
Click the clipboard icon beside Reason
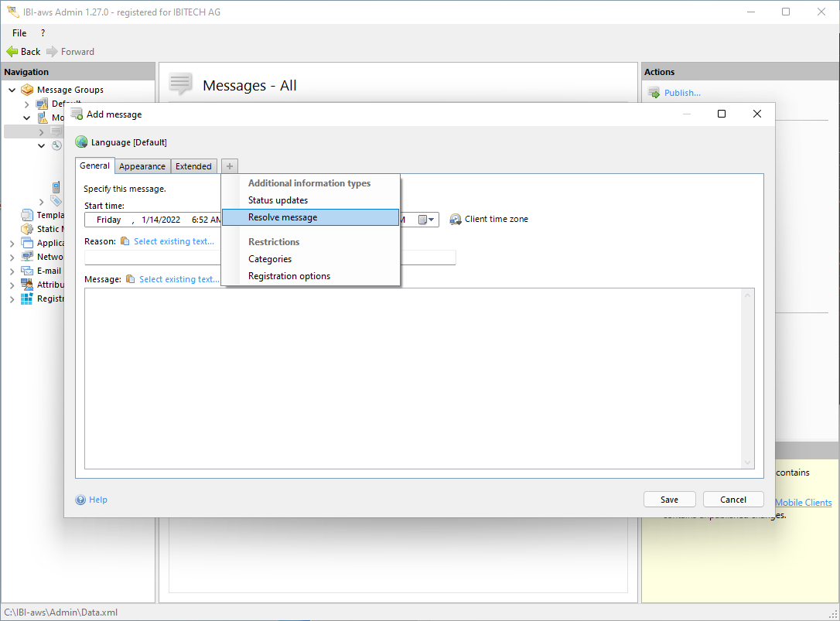125,241
